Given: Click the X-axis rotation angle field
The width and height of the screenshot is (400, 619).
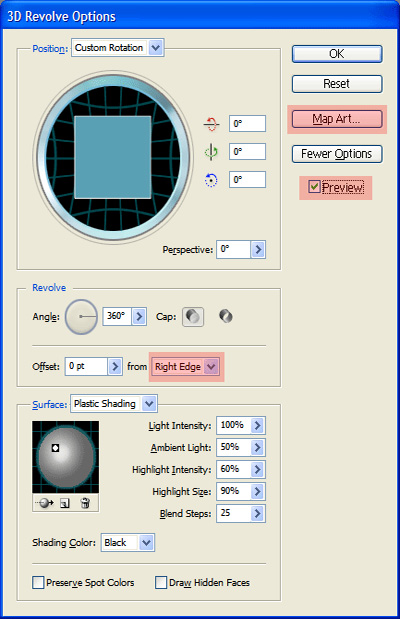Looking at the screenshot, I should (x=247, y=124).
